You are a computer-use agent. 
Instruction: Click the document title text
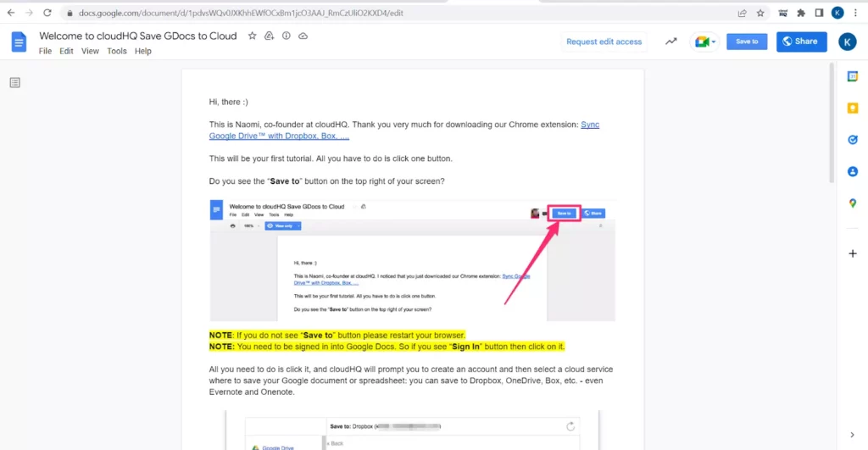coord(138,36)
